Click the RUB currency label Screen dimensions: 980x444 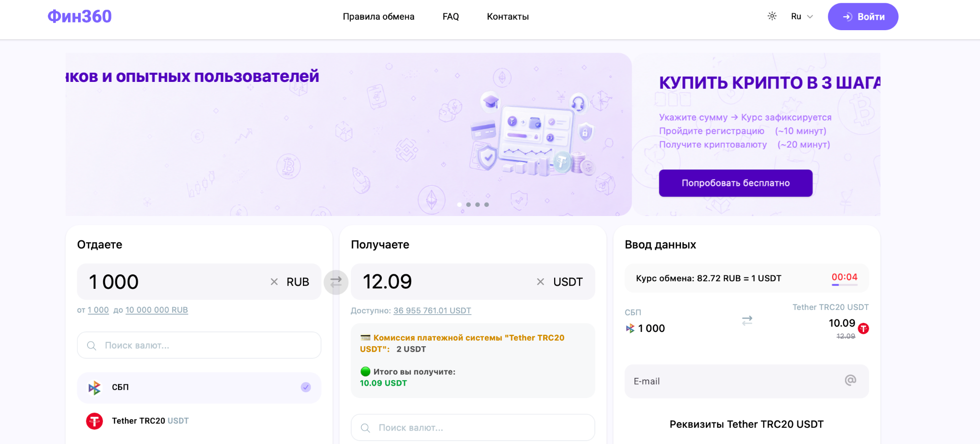(298, 282)
